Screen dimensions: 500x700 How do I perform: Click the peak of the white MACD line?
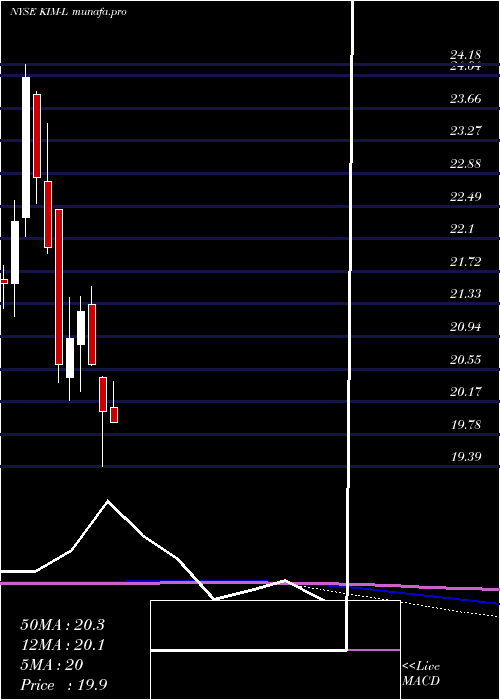click(108, 501)
